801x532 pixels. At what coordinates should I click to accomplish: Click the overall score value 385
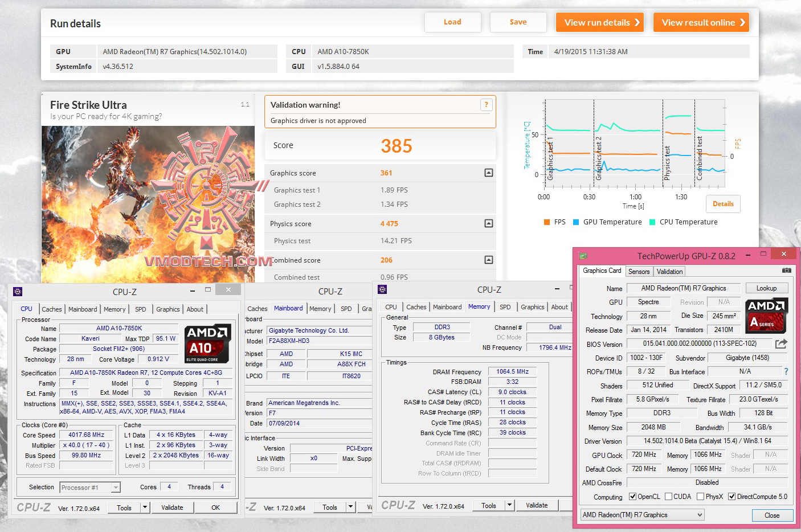tap(397, 146)
